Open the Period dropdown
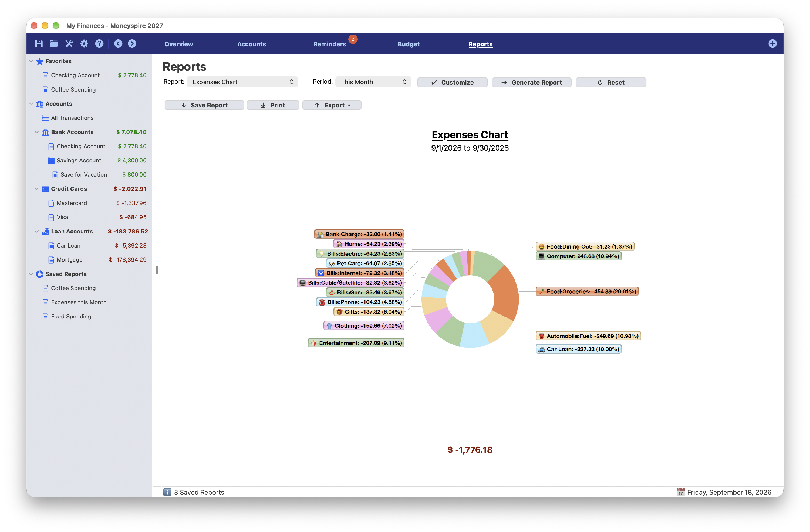The image size is (810, 532). pyautogui.click(x=373, y=82)
